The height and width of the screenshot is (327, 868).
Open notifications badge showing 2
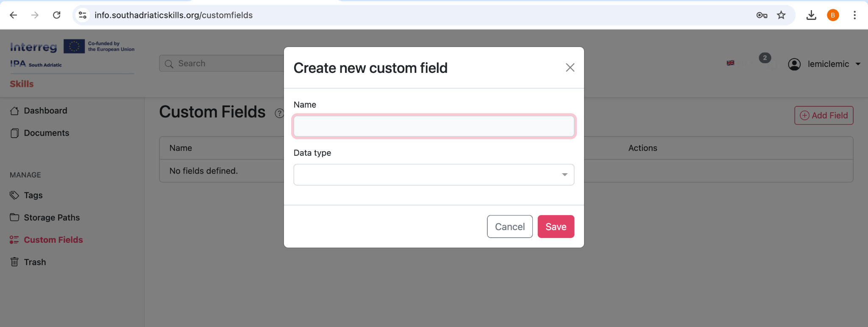765,58
